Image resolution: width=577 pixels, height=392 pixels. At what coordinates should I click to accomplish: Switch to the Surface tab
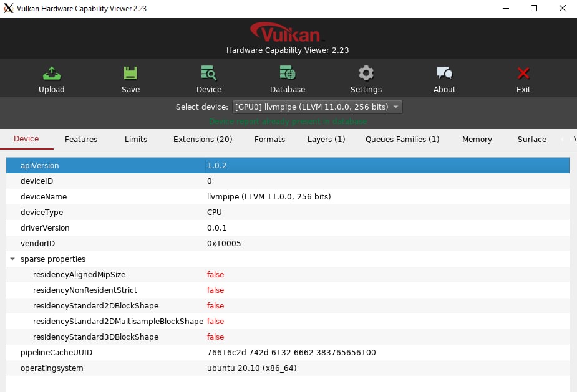pyautogui.click(x=531, y=140)
